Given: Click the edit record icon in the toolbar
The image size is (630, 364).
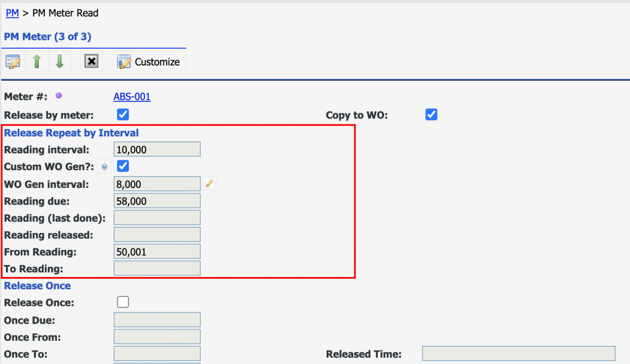Looking at the screenshot, I should 13,61.
